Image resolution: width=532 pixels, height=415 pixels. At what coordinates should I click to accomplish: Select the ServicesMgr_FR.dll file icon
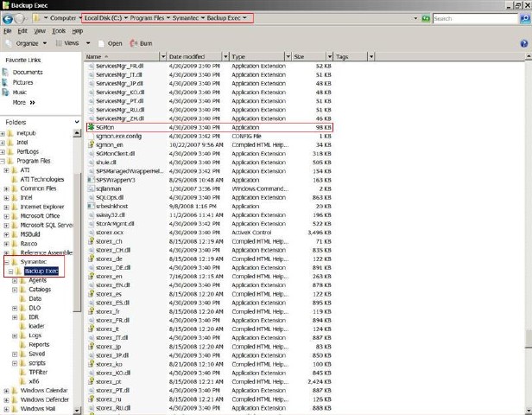click(x=91, y=66)
